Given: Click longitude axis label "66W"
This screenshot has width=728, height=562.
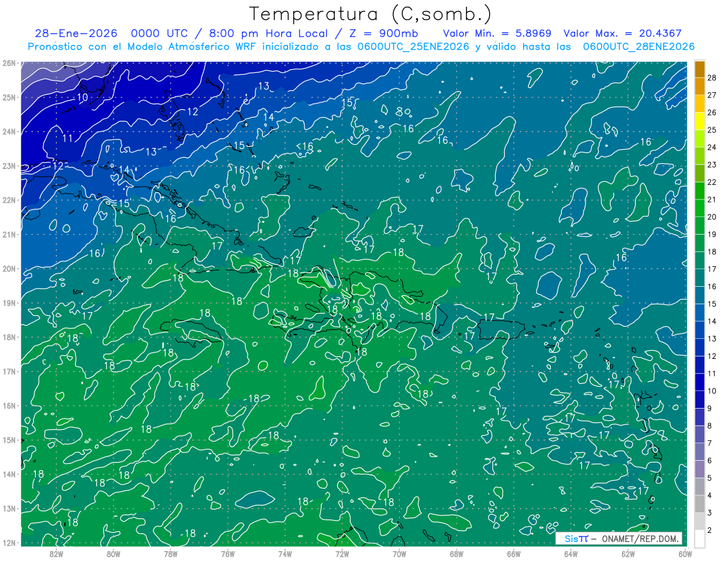Looking at the screenshot, I should pos(514,554).
